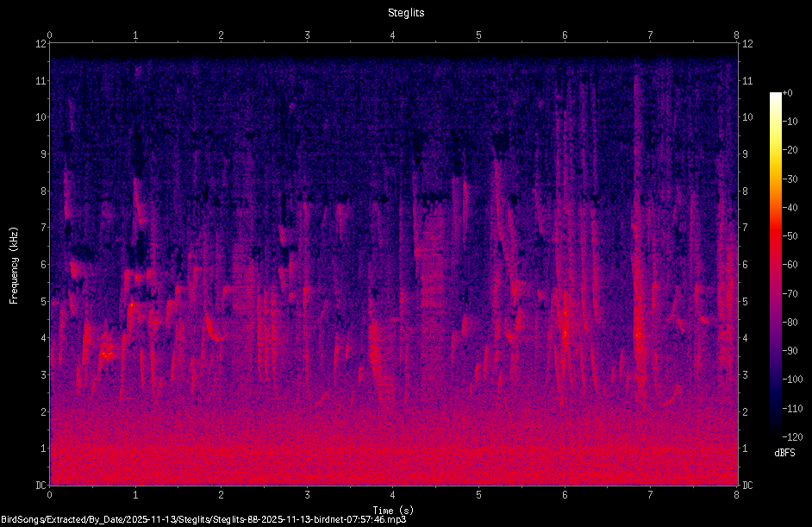Select the 0 dBFS label on color scale

coord(787,93)
